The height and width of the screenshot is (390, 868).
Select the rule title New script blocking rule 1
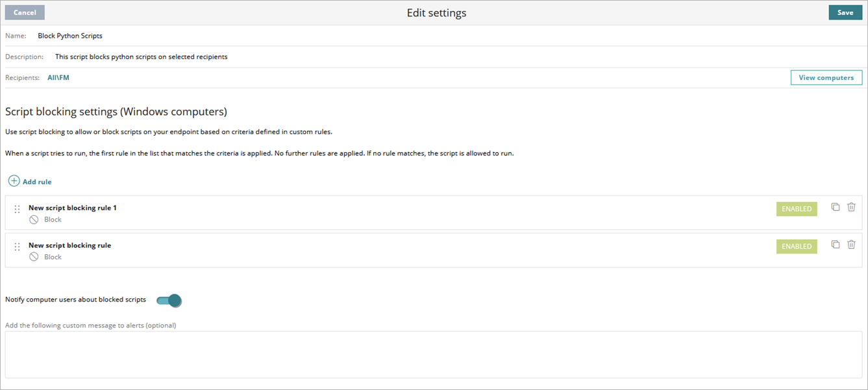pos(72,207)
